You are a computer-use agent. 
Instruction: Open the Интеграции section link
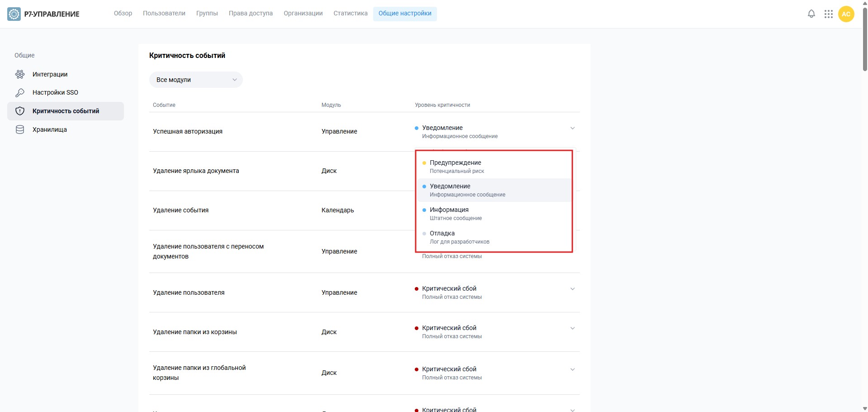(50, 74)
